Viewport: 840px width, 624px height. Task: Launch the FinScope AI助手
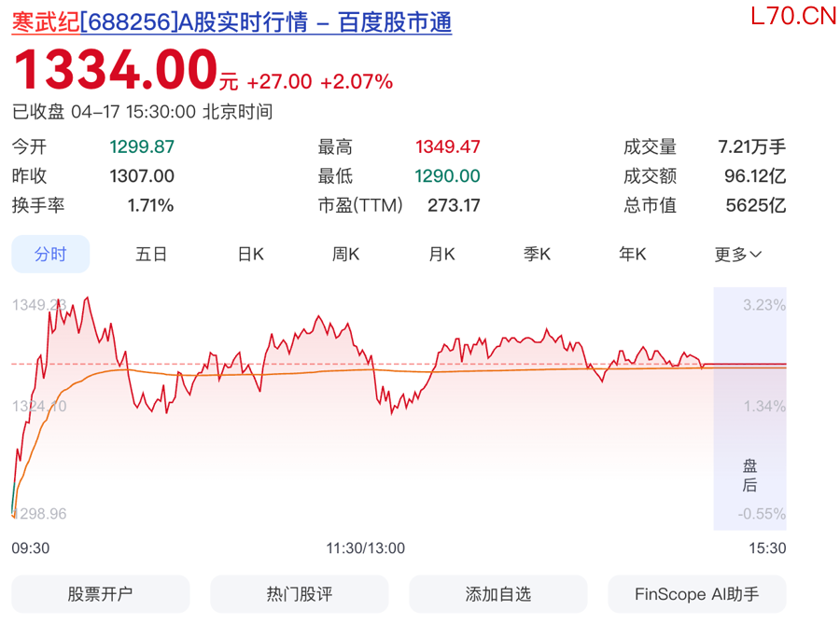(697, 594)
